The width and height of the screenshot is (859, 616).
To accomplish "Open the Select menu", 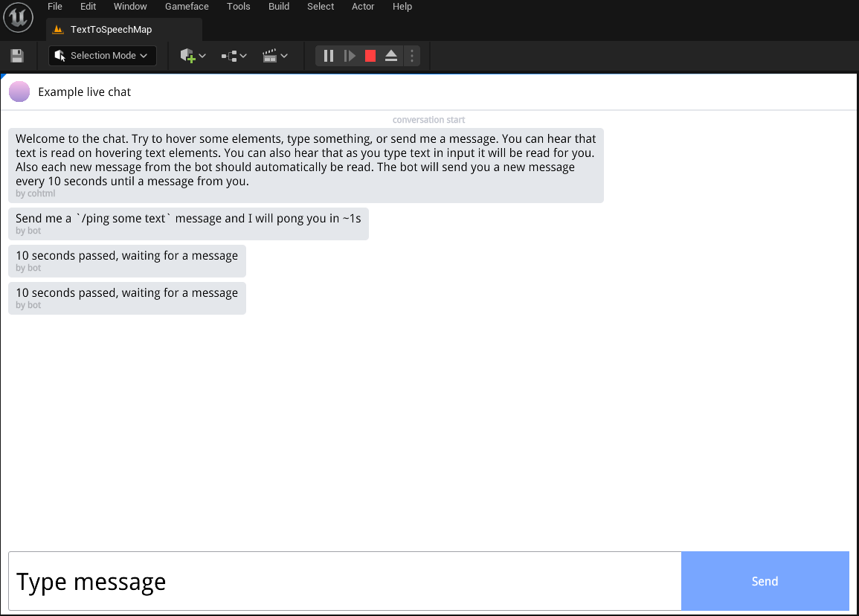I will 321,7.
